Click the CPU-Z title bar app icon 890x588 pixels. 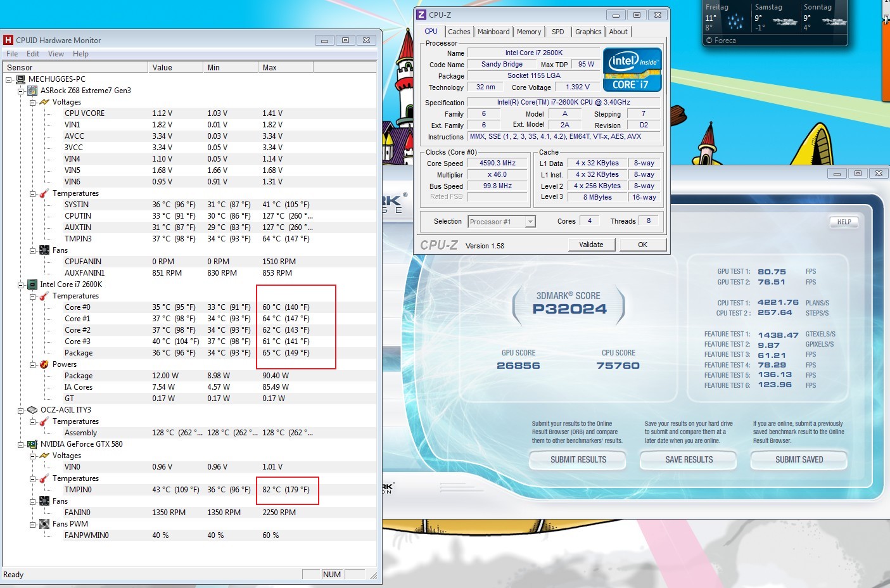pyautogui.click(x=421, y=15)
